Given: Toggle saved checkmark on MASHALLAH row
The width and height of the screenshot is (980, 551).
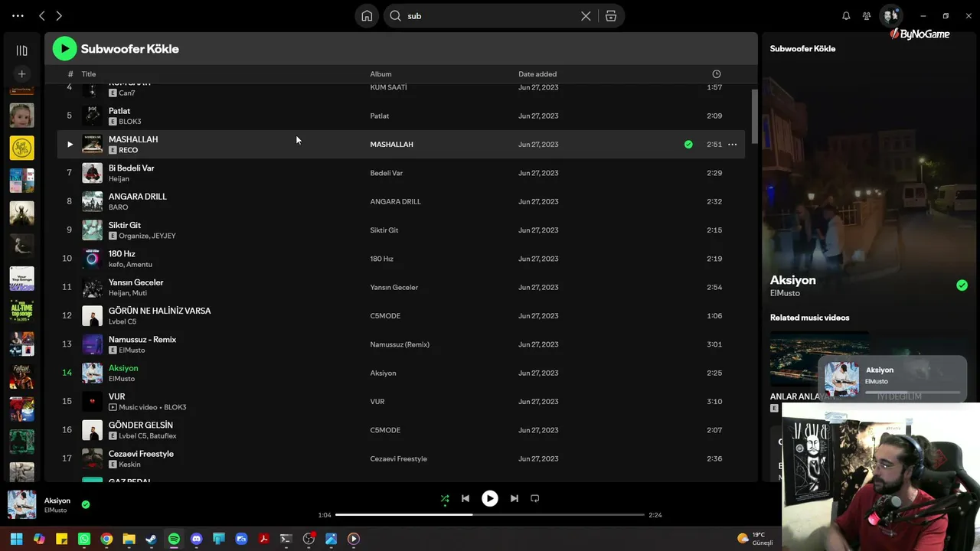Looking at the screenshot, I should tap(688, 144).
